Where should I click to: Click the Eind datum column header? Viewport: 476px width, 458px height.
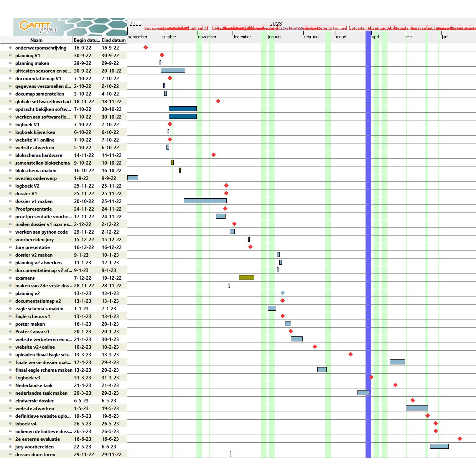coord(114,40)
